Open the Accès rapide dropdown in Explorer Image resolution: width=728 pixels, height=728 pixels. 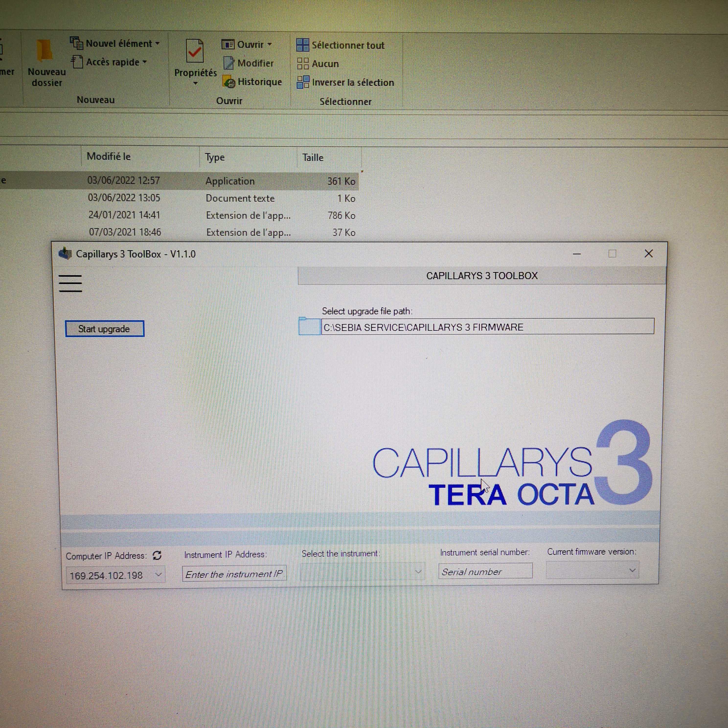pyautogui.click(x=109, y=62)
